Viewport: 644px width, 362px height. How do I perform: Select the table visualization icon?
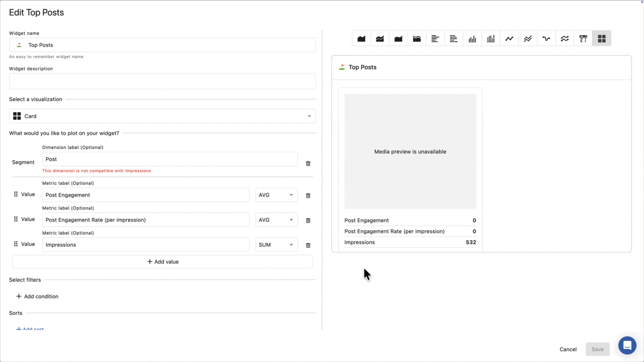[x=583, y=39]
